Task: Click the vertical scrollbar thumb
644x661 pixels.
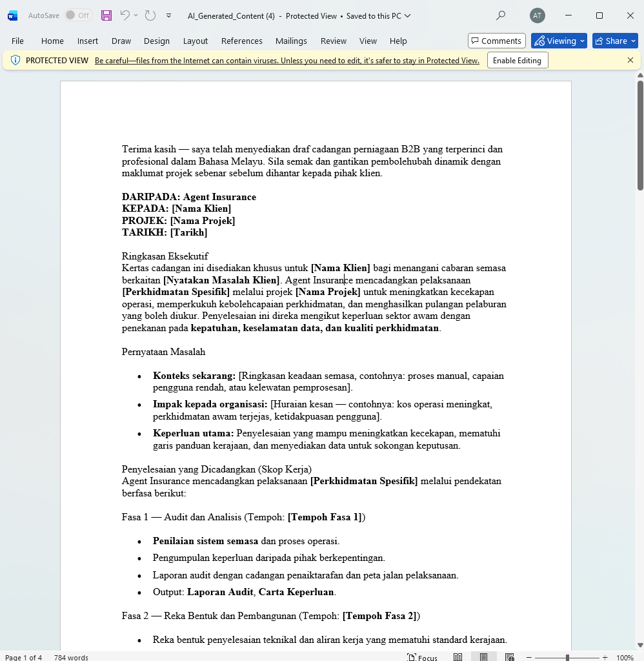Action: pos(639,135)
